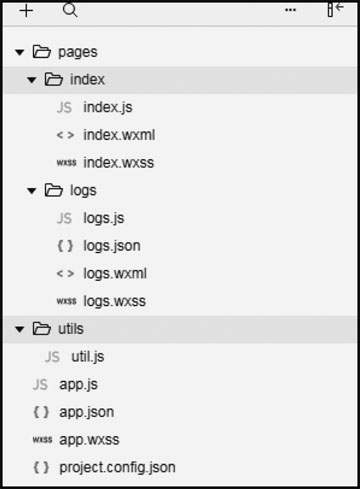Viewport: 360px width, 489px height.
Task: Click the angle-brackets icon beside index.wxml
Action: pyautogui.click(x=65, y=135)
